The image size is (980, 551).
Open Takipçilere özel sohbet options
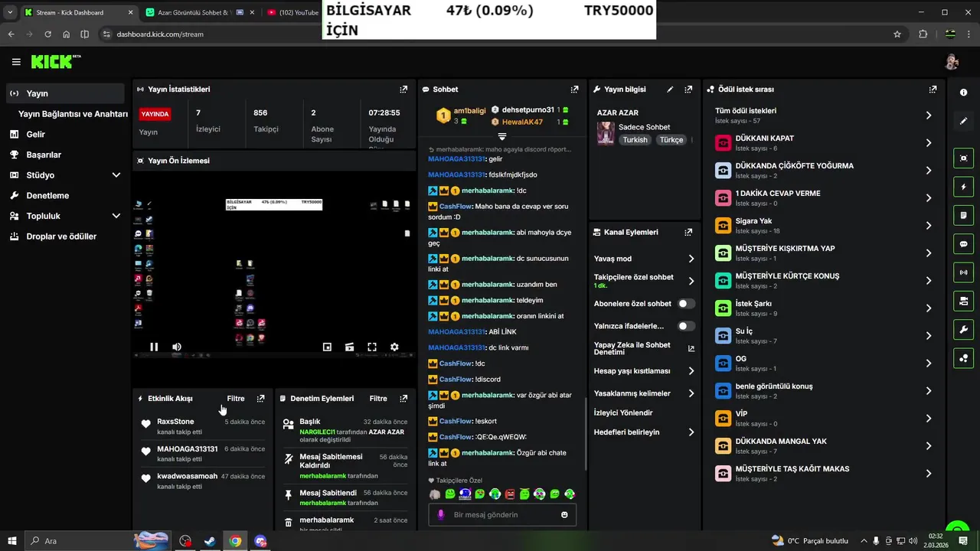click(691, 281)
